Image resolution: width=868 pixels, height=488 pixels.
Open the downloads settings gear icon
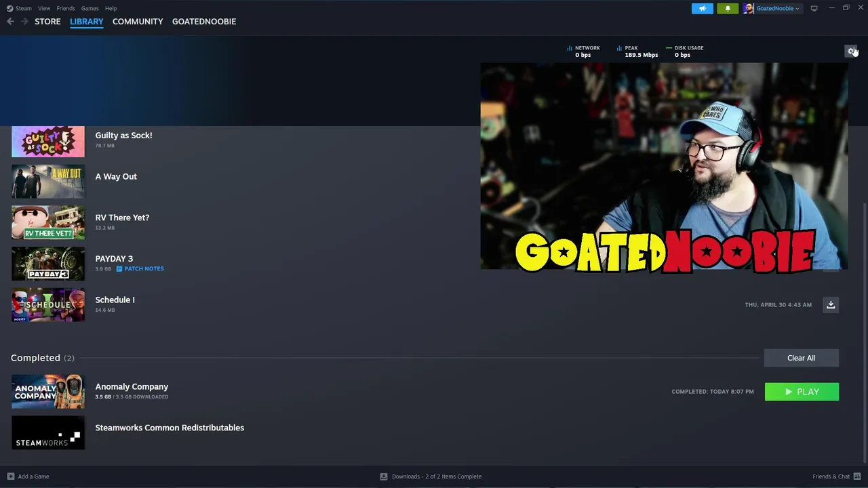tap(850, 51)
